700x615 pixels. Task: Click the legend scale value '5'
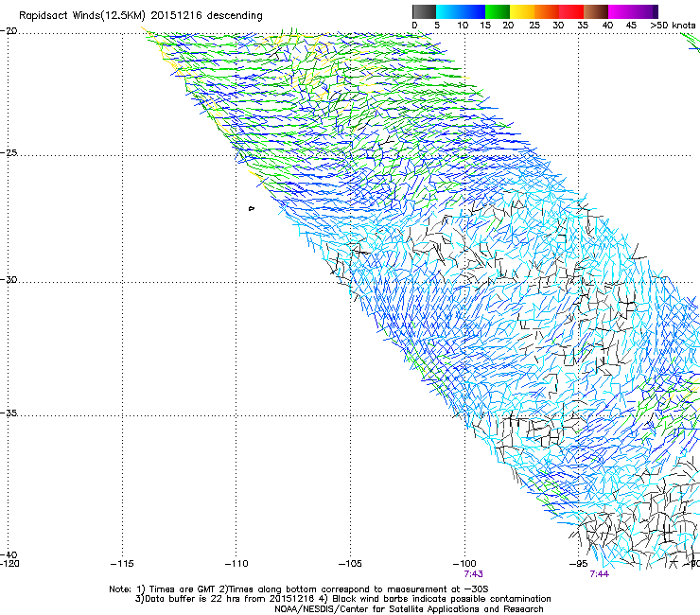point(437,26)
